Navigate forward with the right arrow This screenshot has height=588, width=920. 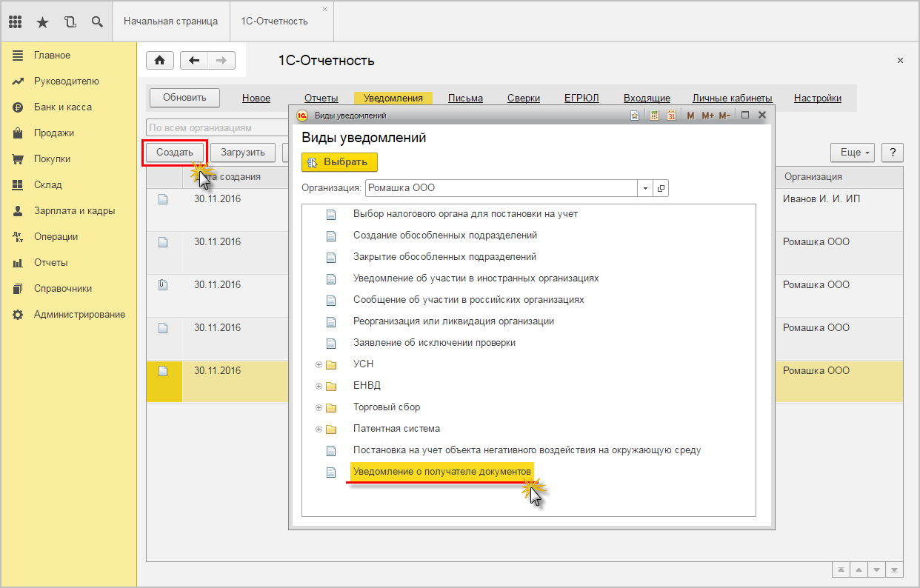click(x=221, y=61)
